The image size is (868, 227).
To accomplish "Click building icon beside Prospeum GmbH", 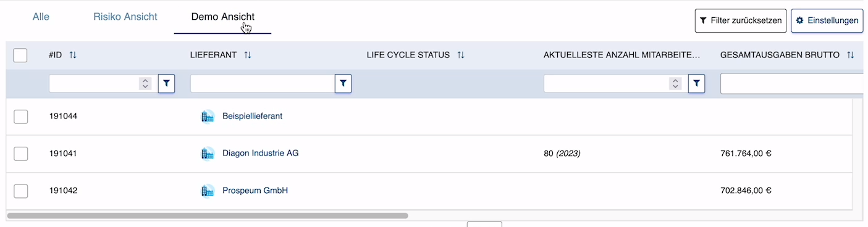I will pyautogui.click(x=208, y=191).
